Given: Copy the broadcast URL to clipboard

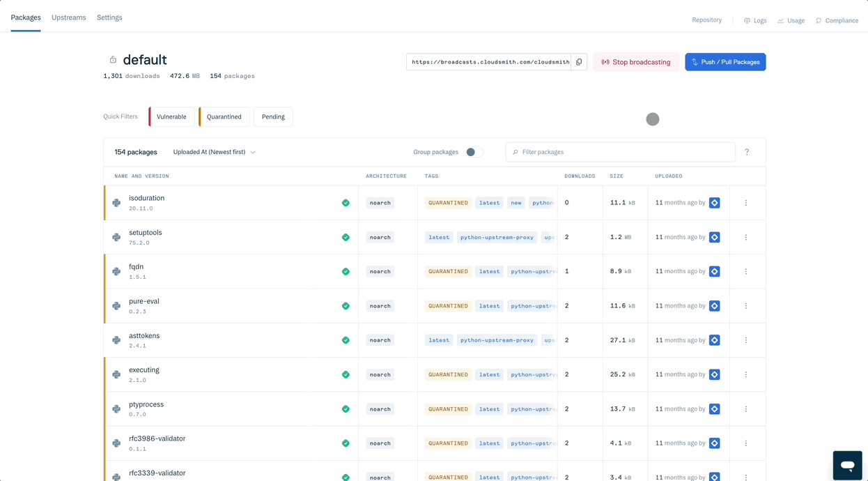Looking at the screenshot, I should coord(579,62).
